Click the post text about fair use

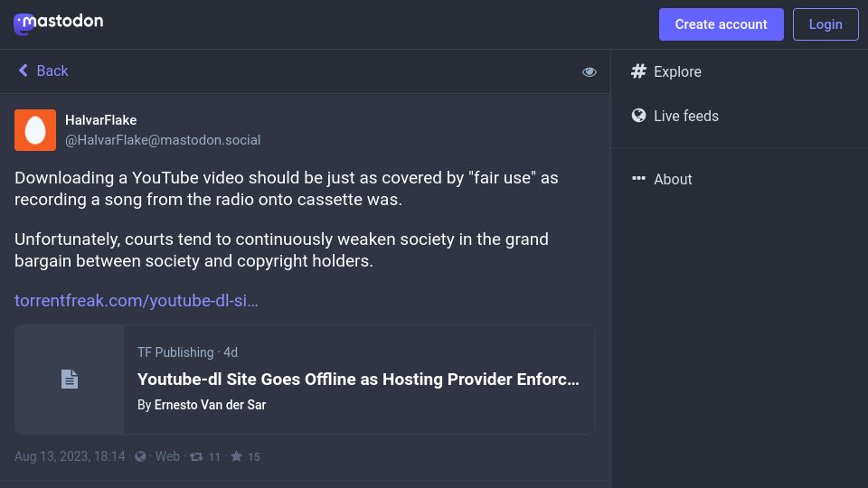pos(287,189)
